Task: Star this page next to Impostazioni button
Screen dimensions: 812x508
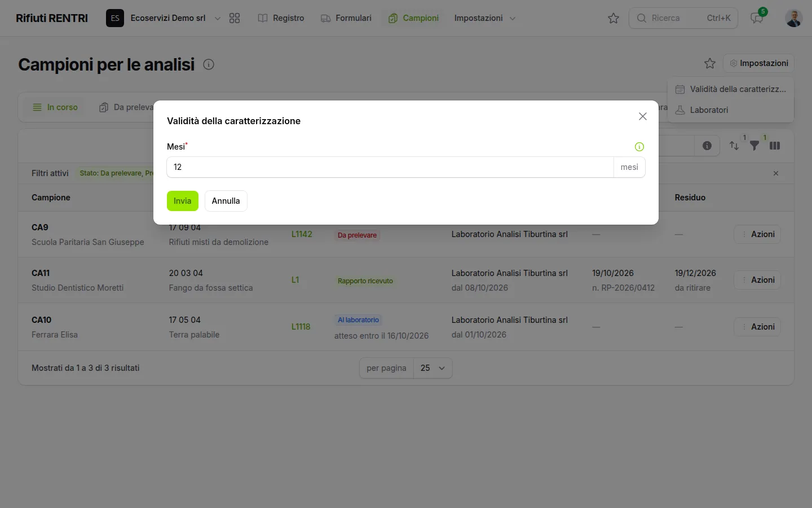Action: click(710, 63)
